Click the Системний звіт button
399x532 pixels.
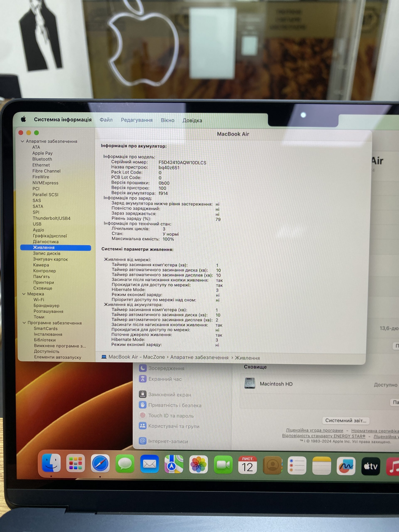[x=346, y=420]
